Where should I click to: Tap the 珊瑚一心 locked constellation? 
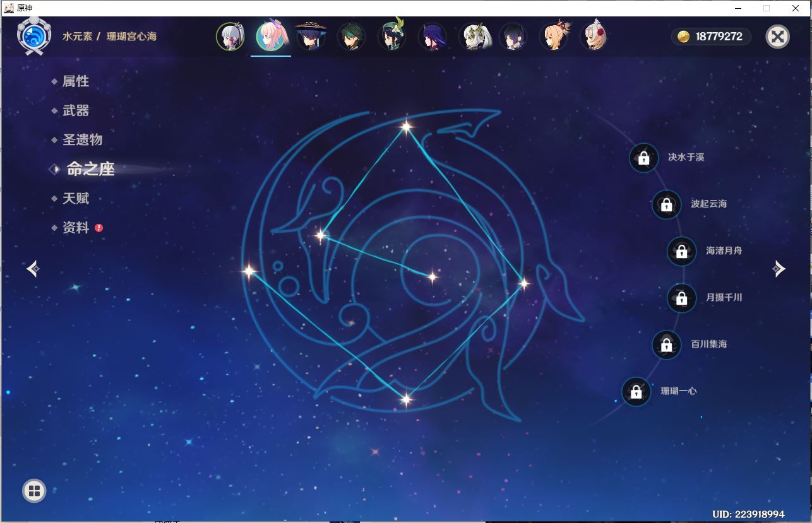point(635,392)
